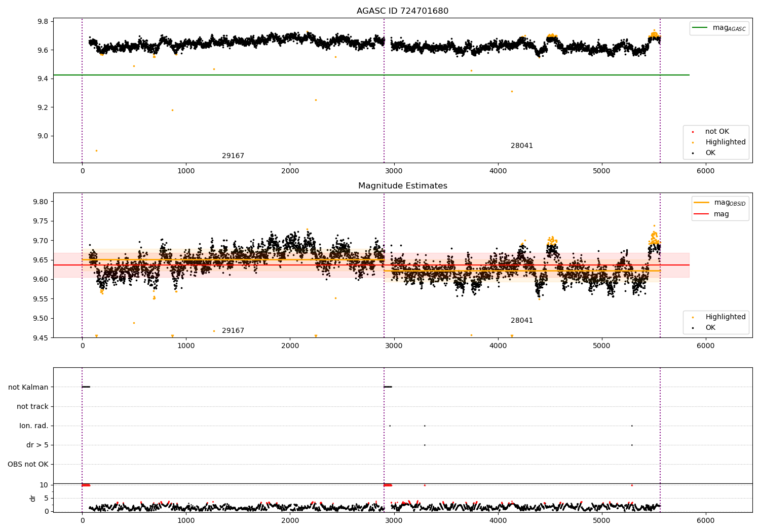
Task: Click the 4000 x-tick label under bottom plot
Action: pyautogui.click(x=498, y=520)
